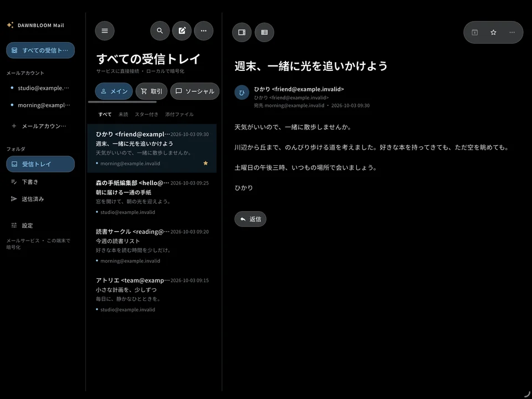Open the mail list's three-dots more options
The image size is (532, 399).
[x=203, y=31]
